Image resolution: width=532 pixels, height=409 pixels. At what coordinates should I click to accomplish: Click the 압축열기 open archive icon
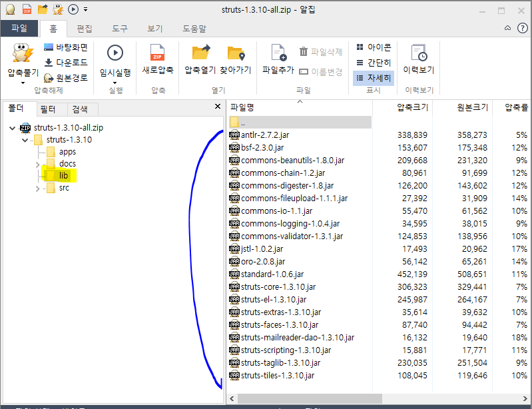(201, 52)
